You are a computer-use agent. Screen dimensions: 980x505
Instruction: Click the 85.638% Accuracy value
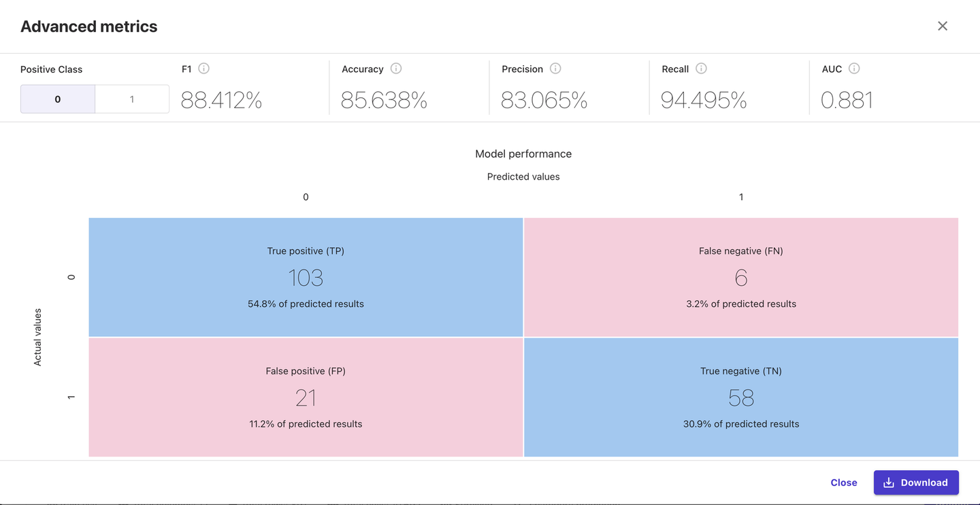(384, 101)
